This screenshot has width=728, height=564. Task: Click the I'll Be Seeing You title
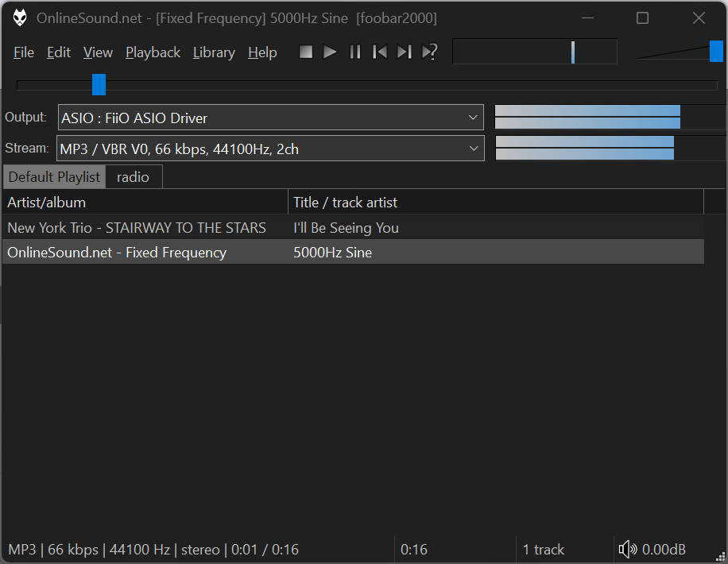pyautogui.click(x=346, y=228)
